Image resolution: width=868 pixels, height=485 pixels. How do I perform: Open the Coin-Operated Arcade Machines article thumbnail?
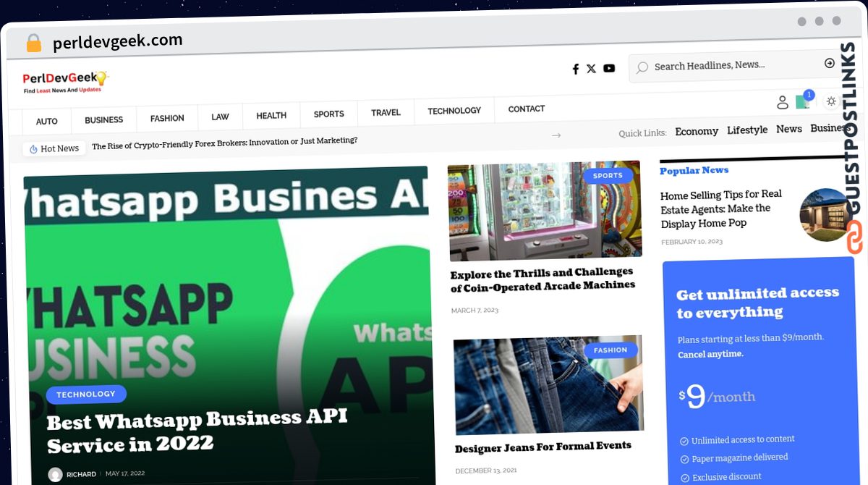(545, 210)
